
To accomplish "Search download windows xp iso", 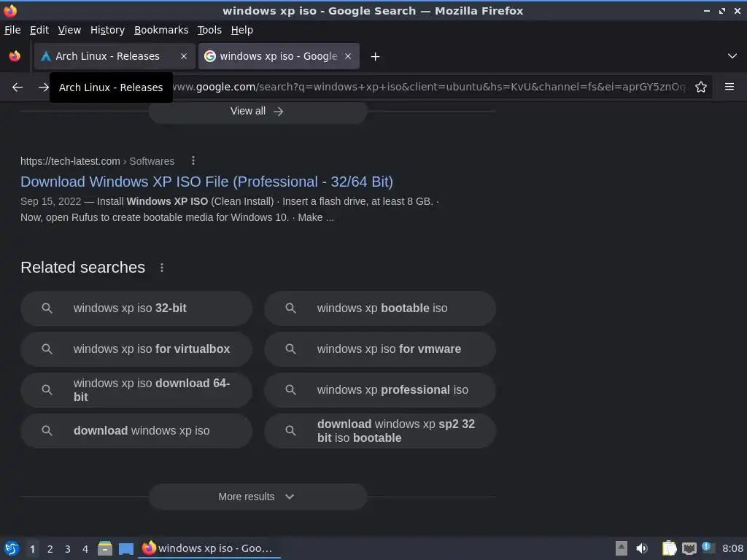I will coord(136,430).
